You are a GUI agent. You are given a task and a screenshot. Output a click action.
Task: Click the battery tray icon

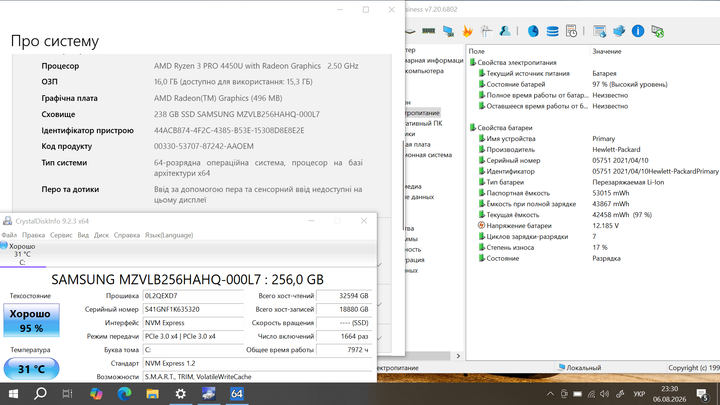(x=578, y=394)
